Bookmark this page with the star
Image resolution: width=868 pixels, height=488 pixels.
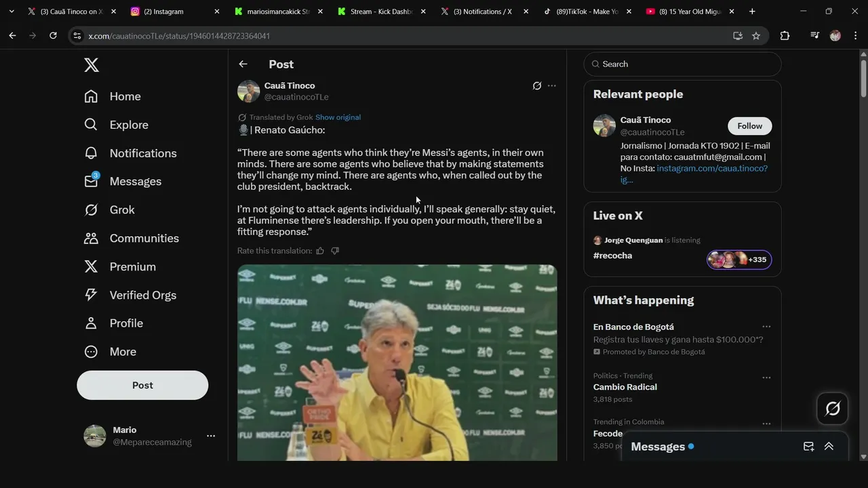click(756, 36)
